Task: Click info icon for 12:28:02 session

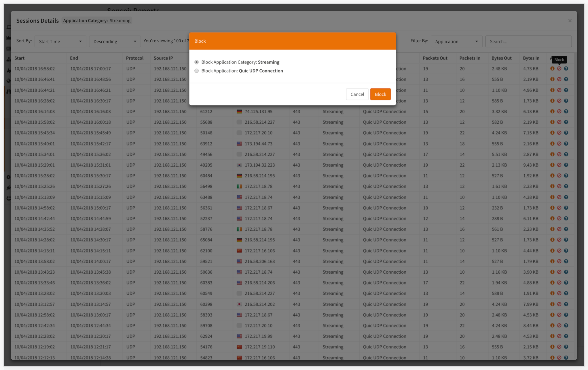Action: [x=552, y=336]
